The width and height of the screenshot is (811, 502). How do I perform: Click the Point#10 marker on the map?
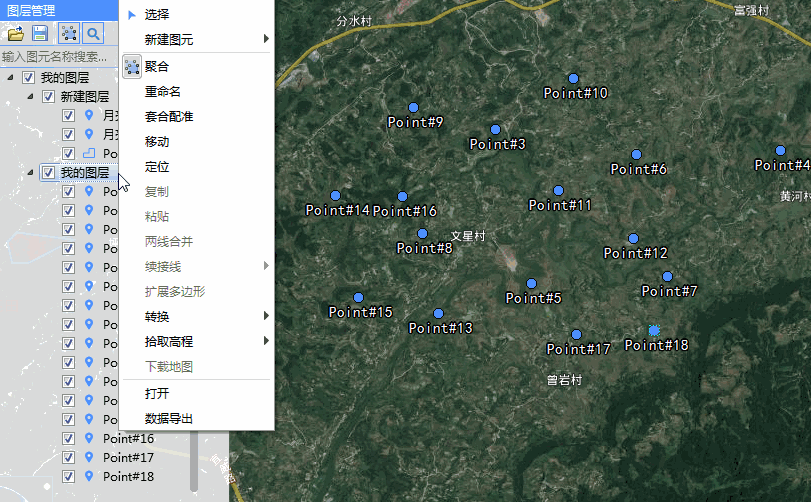tap(573, 79)
